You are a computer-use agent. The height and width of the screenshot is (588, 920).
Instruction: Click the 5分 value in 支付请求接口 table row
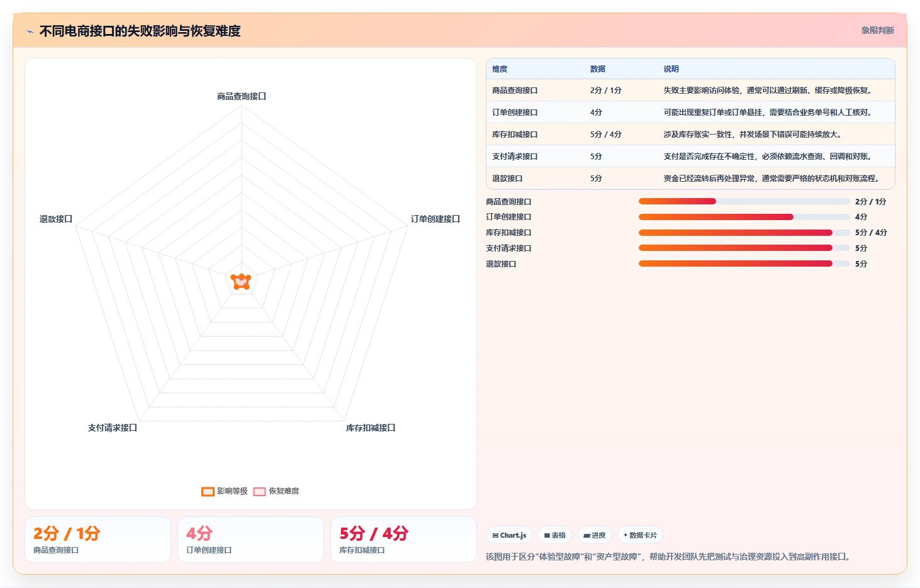pos(596,157)
